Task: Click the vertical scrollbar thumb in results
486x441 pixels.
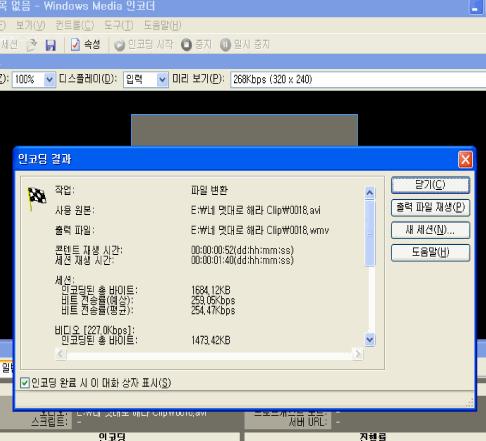Action: [x=370, y=233]
